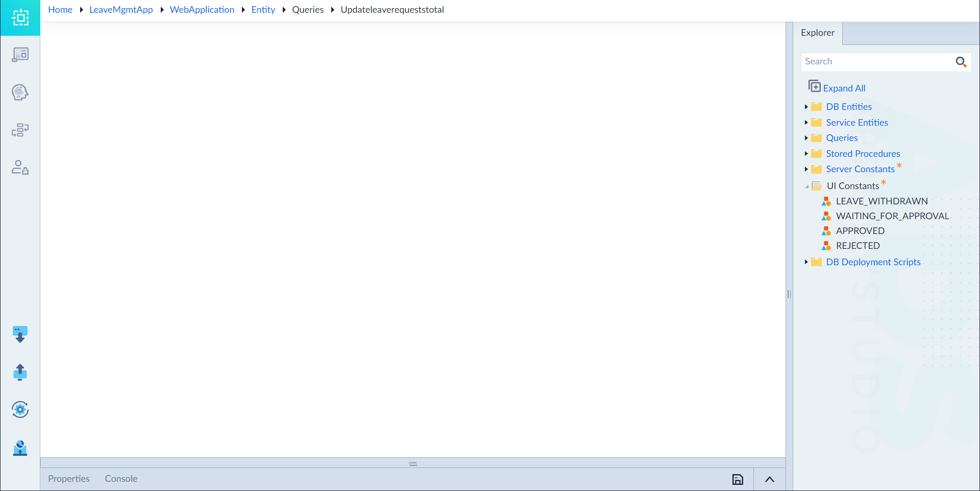Screen dimensions: 980x491
Task: Open the user security lock sidebar icon
Action: [20, 168]
